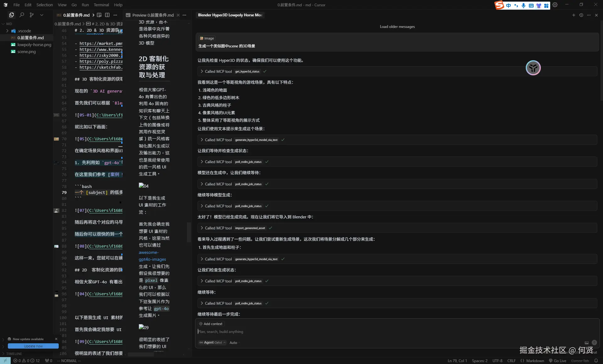This screenshot has height=364, width=603.
Task: Toggle Go Live server
Action: [557, 361]
